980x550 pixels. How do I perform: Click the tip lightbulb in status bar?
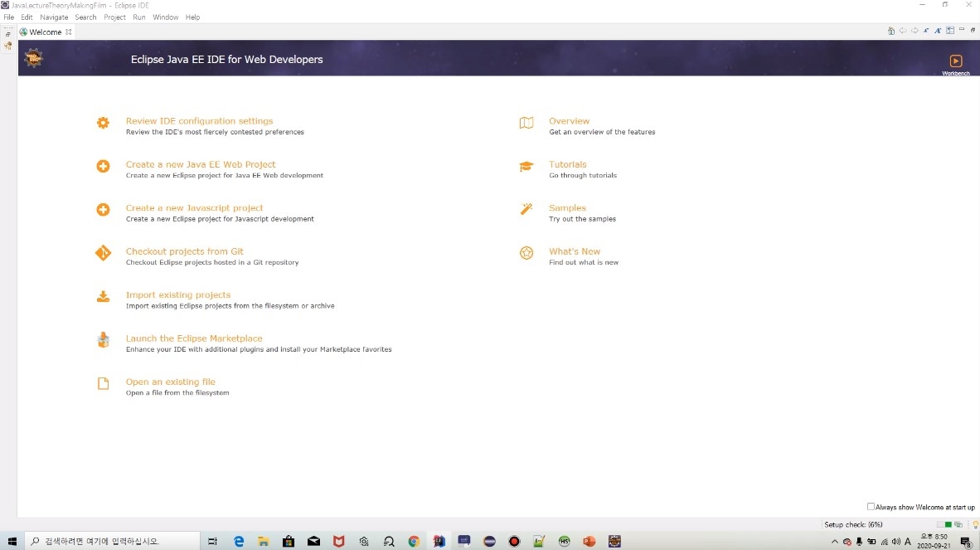975,524
